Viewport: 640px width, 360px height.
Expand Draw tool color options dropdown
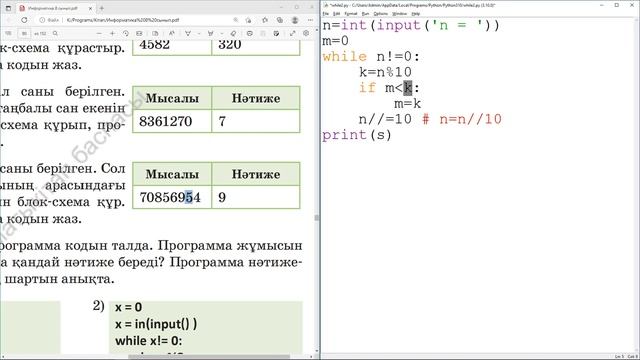click(199, 33)
